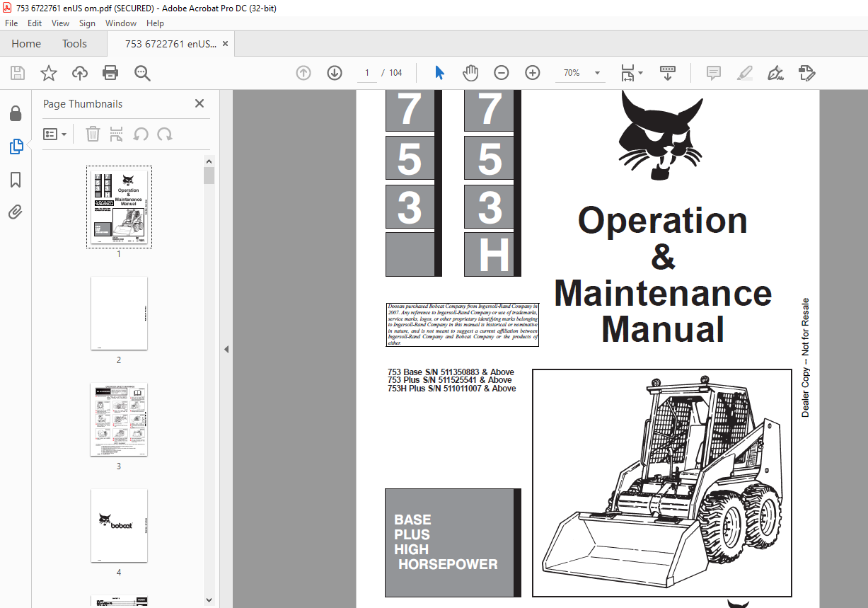Viewport: 868px width, 608px height.
Task: Rotate page counterclockwise
Action: (141, 134)
